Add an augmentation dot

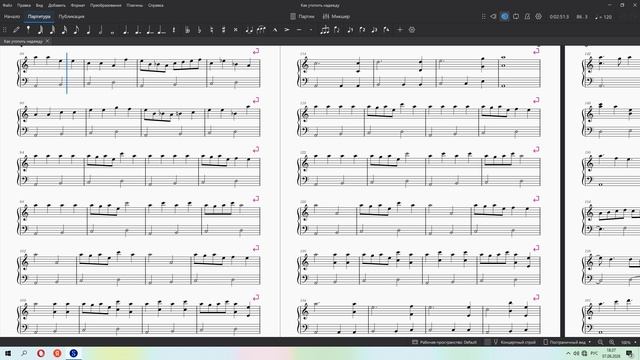pos(126,29)
